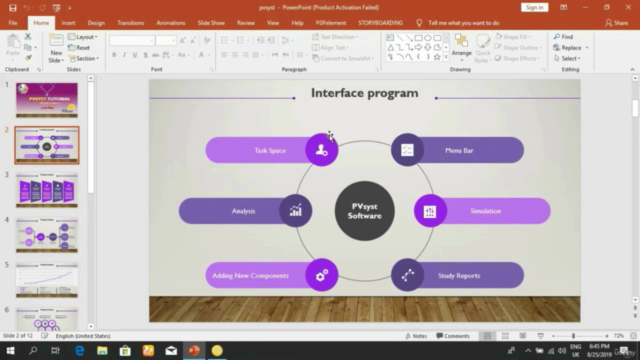Open the Section dropdown
The image size is (640, 360).
pyautogui.click(x=83, y=58)
